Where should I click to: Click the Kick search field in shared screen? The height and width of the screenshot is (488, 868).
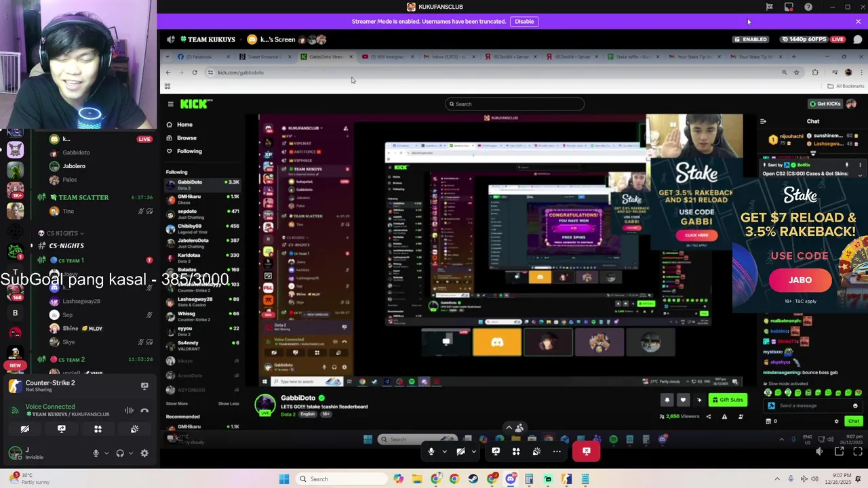[x=515, y=104]
